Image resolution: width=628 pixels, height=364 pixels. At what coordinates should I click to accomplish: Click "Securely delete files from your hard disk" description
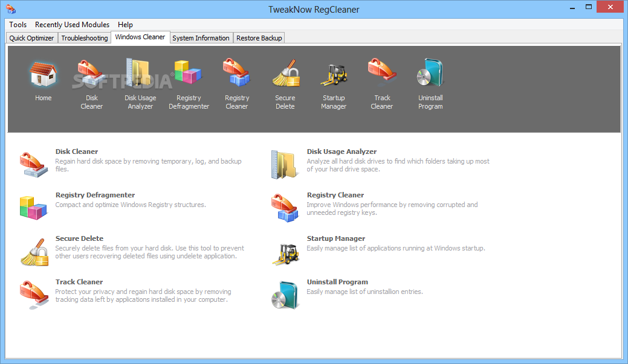149,252
